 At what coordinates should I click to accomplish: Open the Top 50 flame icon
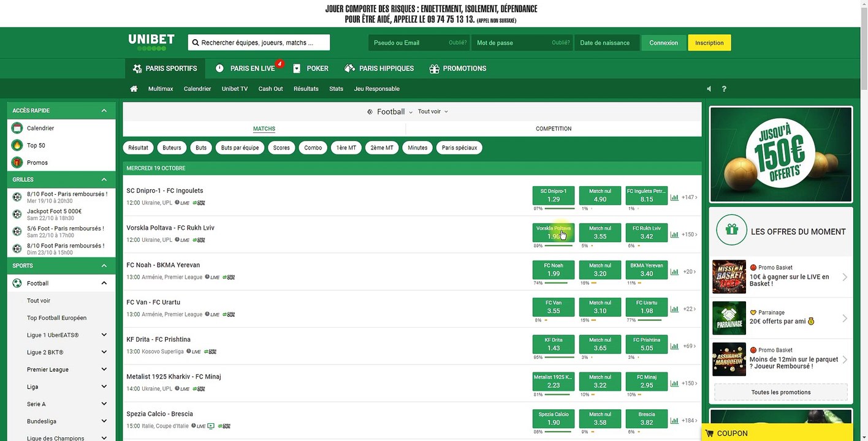[17, 145]
